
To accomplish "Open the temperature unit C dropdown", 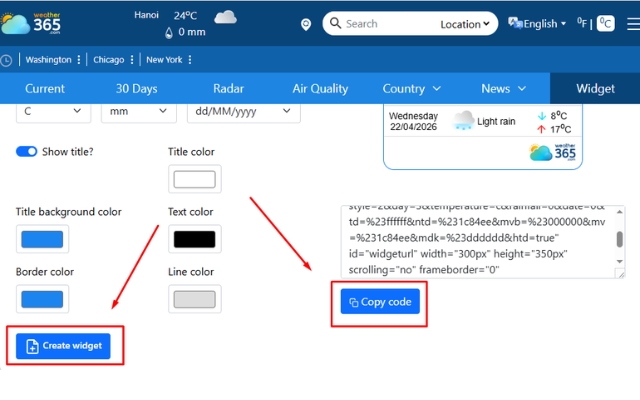I will coord(53,112).
